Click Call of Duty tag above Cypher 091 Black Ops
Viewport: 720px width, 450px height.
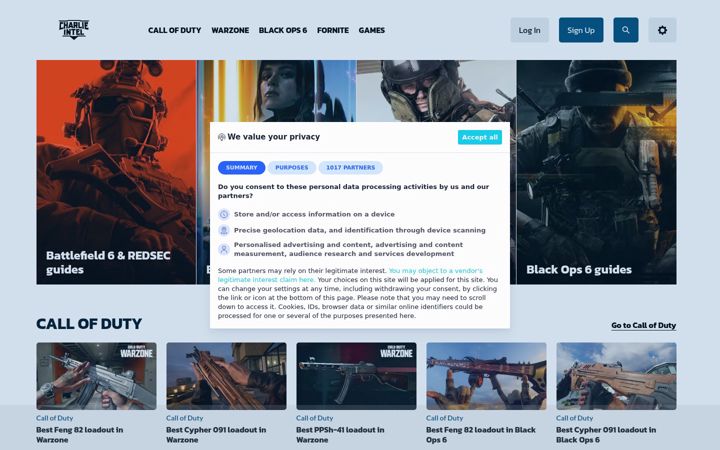(x=574, y=418)
